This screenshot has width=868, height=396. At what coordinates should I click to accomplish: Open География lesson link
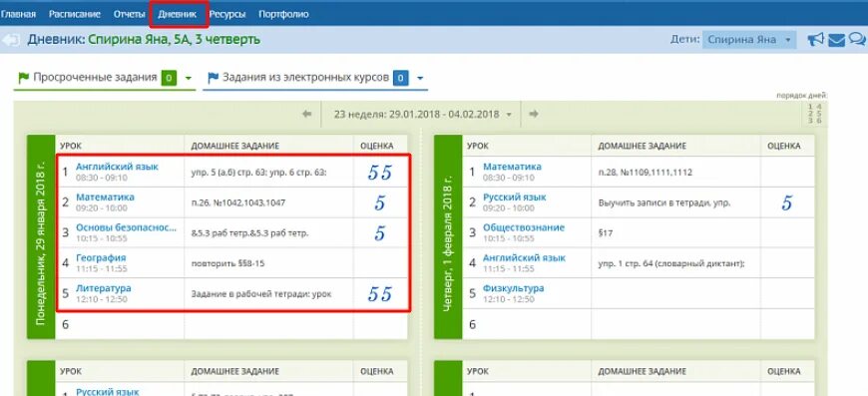coord(101,257)
